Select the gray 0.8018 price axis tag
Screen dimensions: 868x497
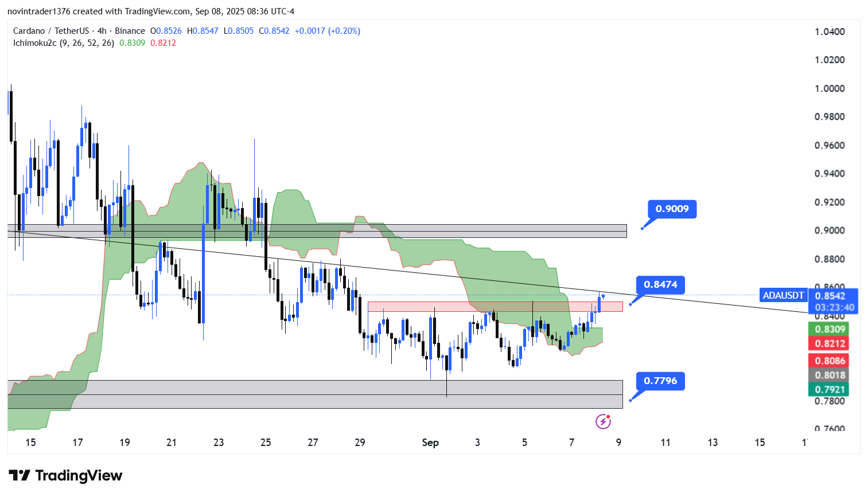(x=830, y=375)
